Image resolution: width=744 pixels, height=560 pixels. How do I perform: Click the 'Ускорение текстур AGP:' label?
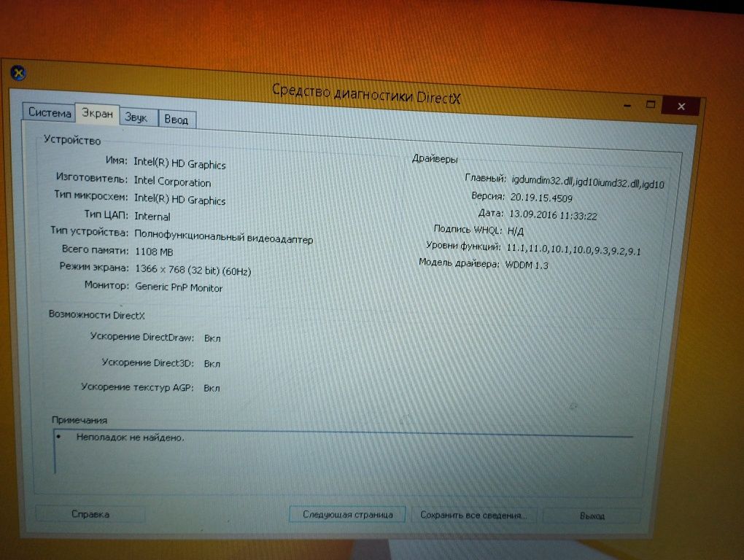click(137, 387)
